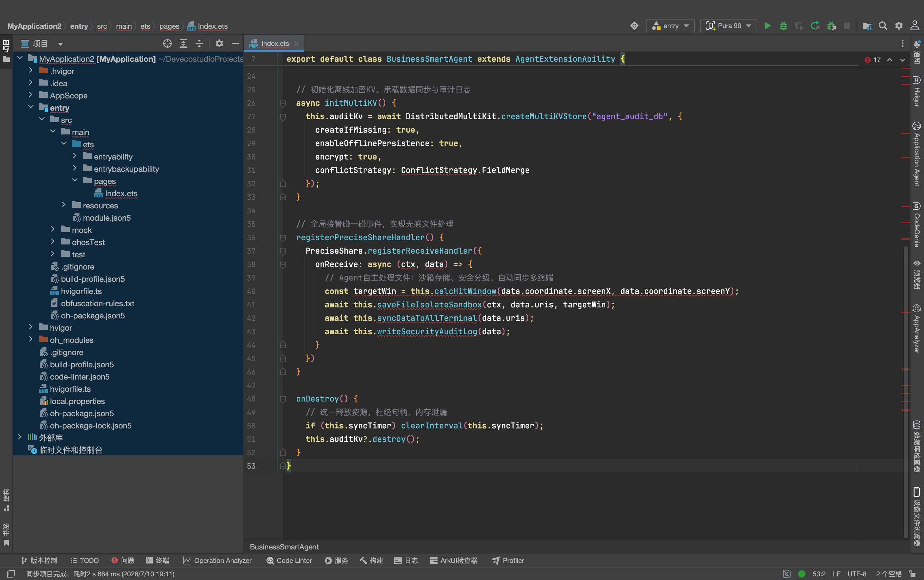Open the entry module run configuration dropdown
The image size is (924, 580).
tap(670, 26)
